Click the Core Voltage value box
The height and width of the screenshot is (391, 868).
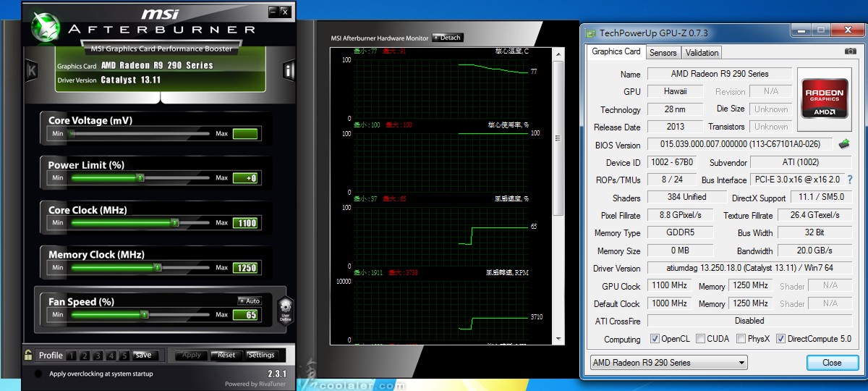pyautogui.click(x=245, y=133)
